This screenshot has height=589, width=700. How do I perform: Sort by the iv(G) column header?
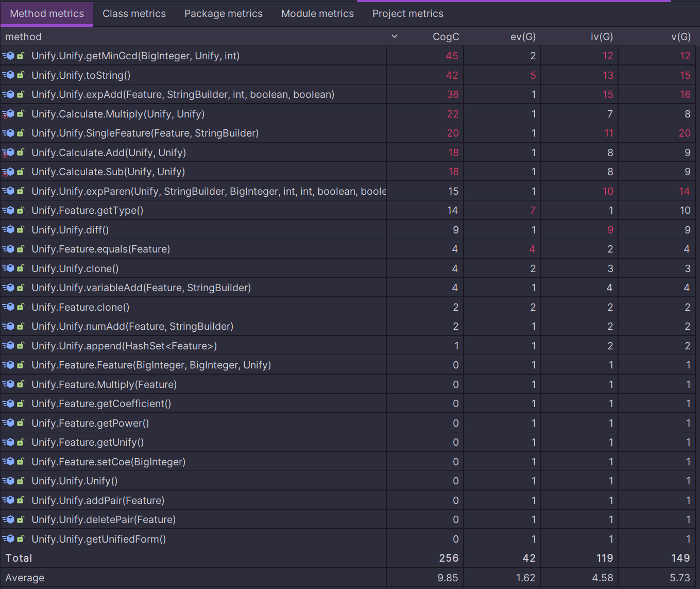click(x=602, y=37)
